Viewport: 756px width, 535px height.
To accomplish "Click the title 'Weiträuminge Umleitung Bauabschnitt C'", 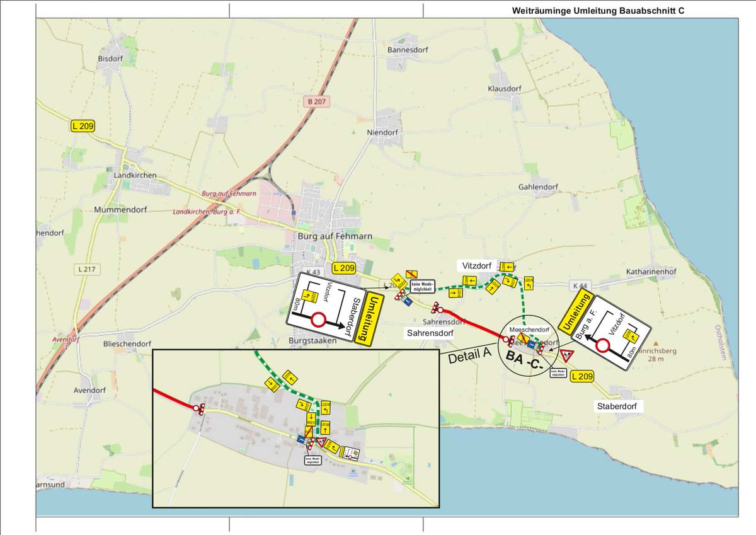I will [598, 11].
